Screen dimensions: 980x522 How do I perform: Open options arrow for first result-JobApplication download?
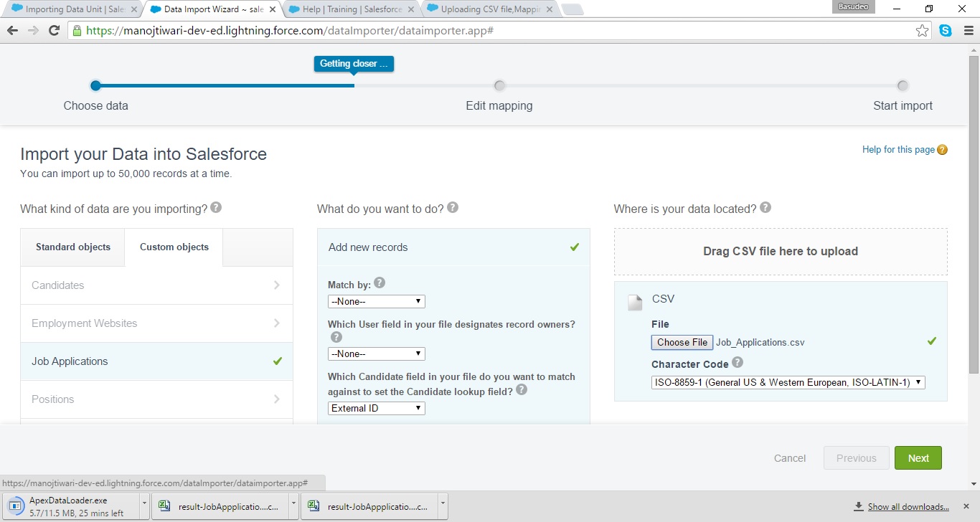pos(294,506)
